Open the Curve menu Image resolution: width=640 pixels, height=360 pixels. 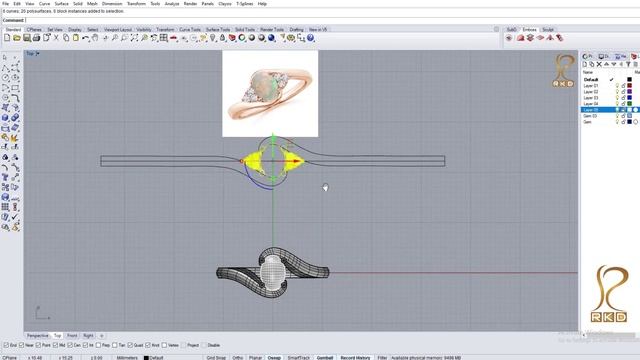(x=44, y=4)
